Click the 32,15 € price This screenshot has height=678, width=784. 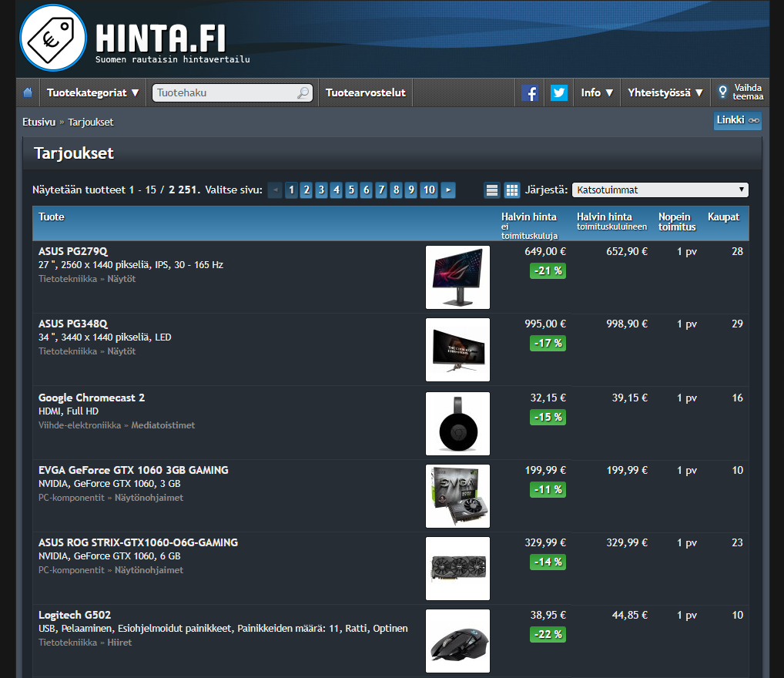click(548, 398)
